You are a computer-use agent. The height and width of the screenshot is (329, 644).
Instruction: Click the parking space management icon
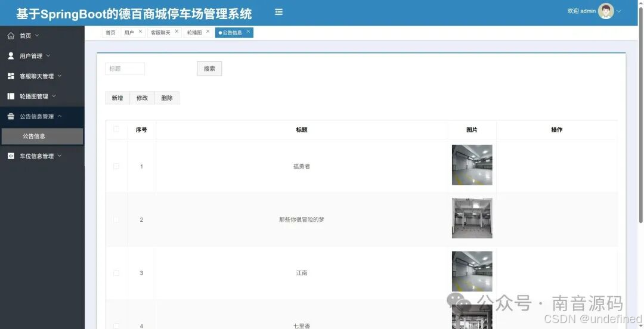11,156
